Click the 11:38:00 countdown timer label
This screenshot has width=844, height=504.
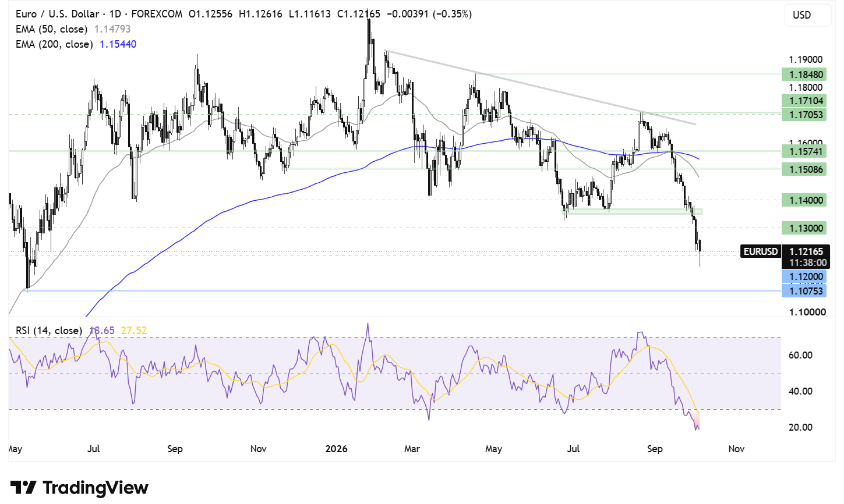click(x=807, y=263)
